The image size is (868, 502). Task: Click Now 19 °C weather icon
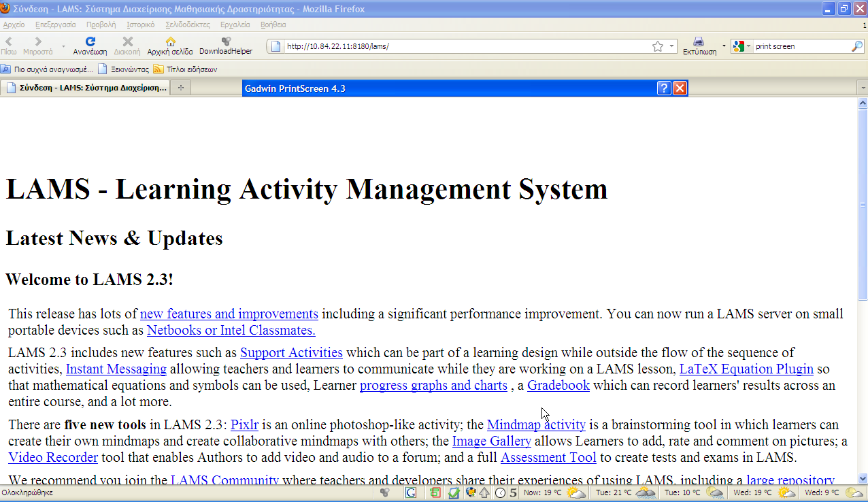pyautogui.click(x=575, y=492)
